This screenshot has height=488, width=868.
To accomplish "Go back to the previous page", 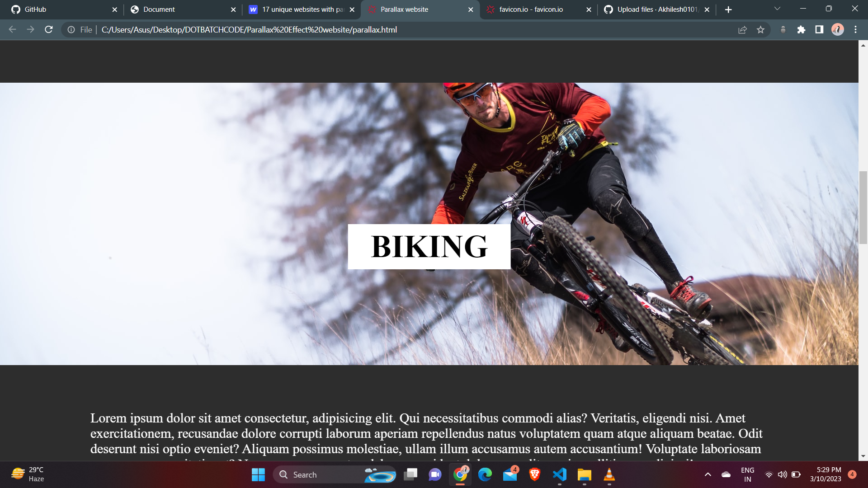I will (x=12, y=30).
